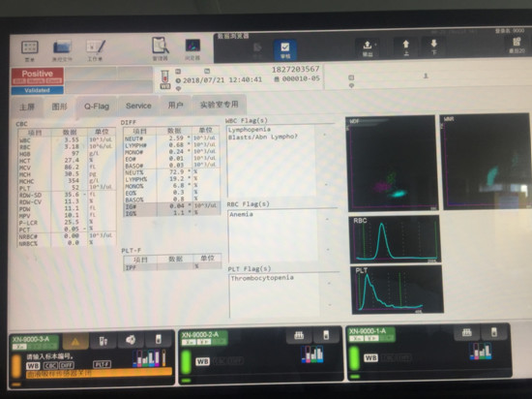Click XN-9000-3-A alarm speaker icon
532x399 pixels.
(131, 340)
